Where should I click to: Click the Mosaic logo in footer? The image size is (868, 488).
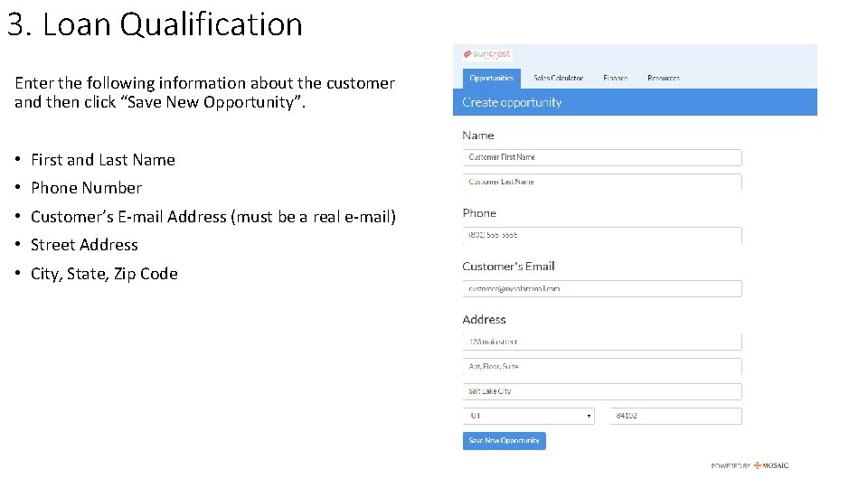pyautogui.click(x=771, y=465)
